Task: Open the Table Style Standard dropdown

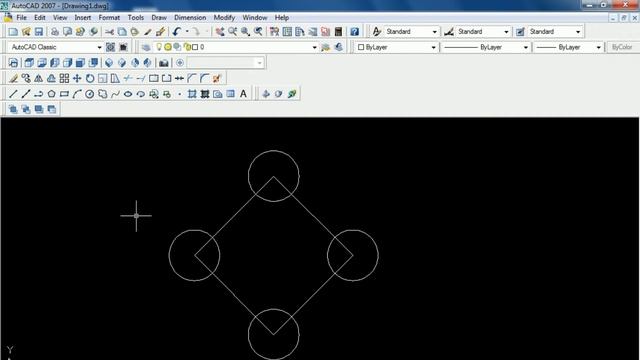Action: click(x=578, y=32)
